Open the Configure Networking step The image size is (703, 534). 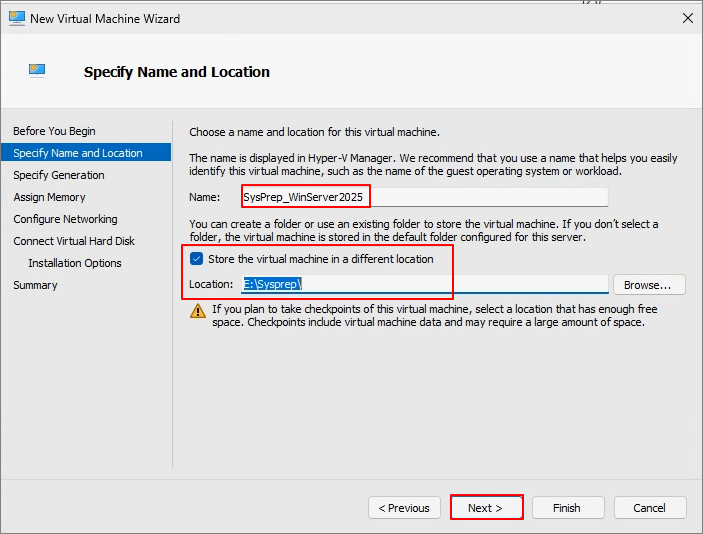coord(65,219)
